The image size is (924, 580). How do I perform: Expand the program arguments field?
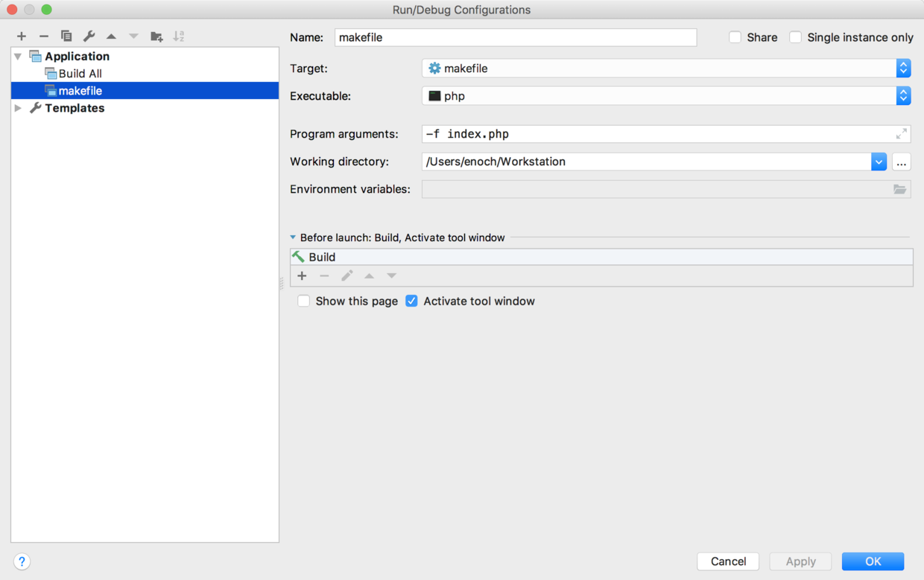tap(901, 134)
